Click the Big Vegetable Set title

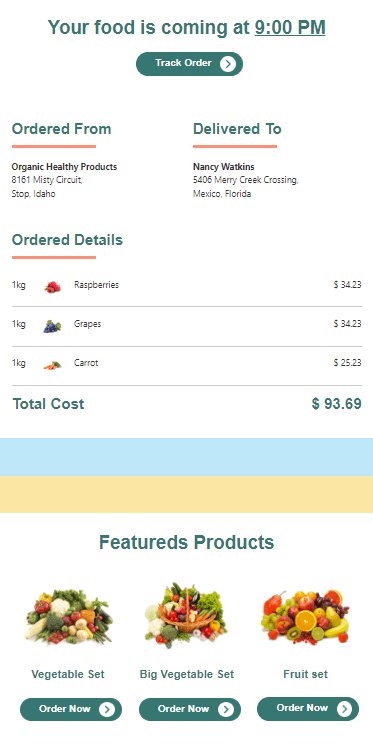pyautogui.click(x=187, y=674)
